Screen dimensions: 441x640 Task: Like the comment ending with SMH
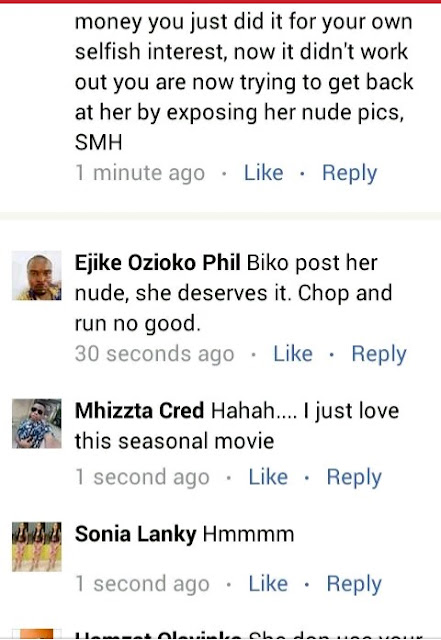click(263, 173)
